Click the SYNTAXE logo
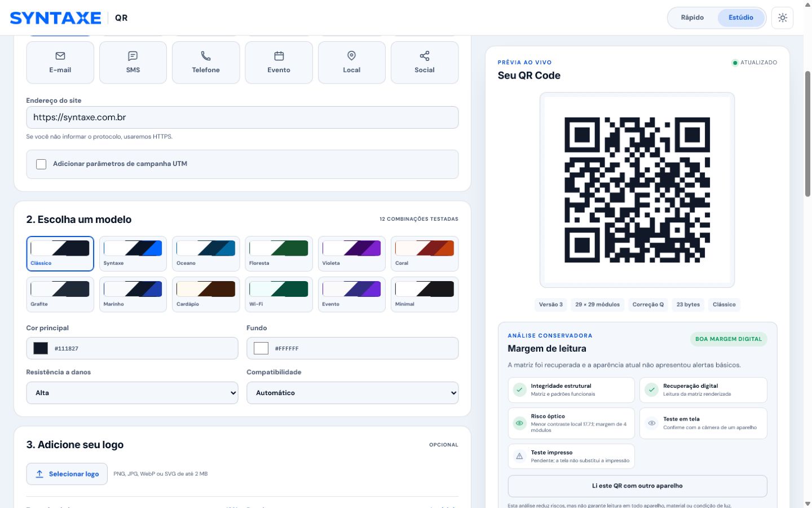The image size is (812, 508). pos(56,18)
